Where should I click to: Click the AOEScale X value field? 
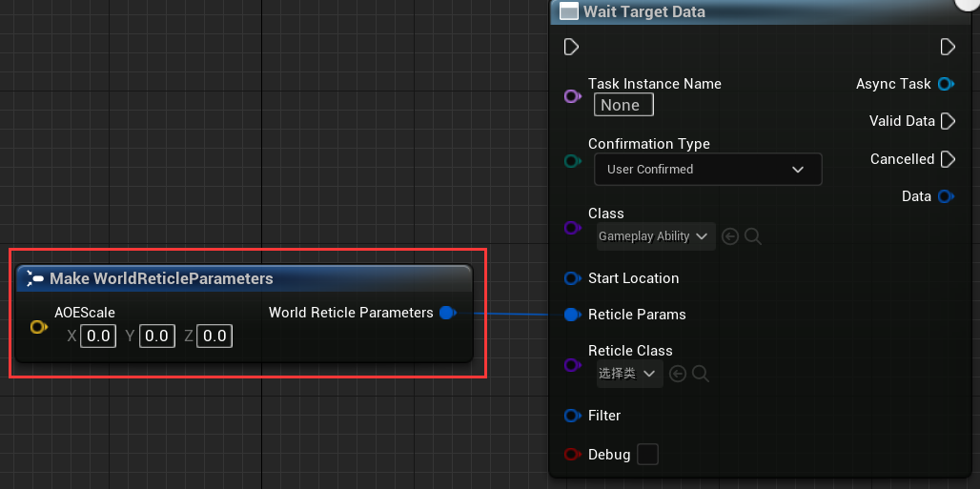pos(98,336)
